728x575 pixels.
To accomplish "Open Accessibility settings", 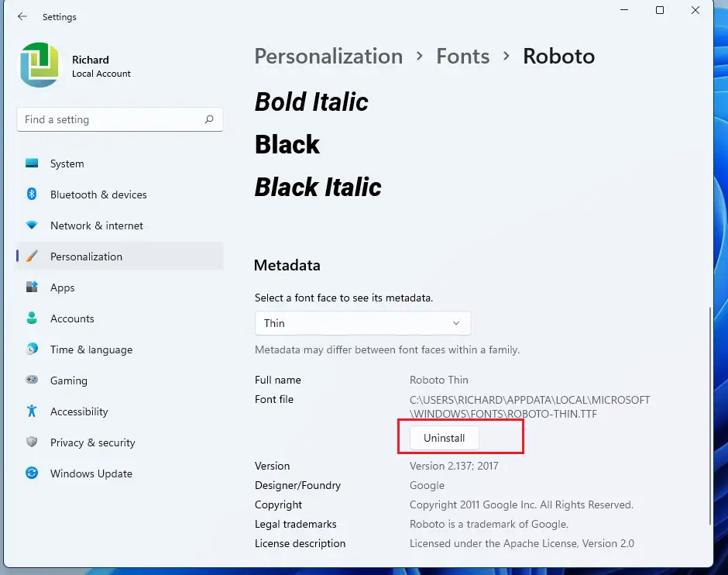I will pos(120,411).
